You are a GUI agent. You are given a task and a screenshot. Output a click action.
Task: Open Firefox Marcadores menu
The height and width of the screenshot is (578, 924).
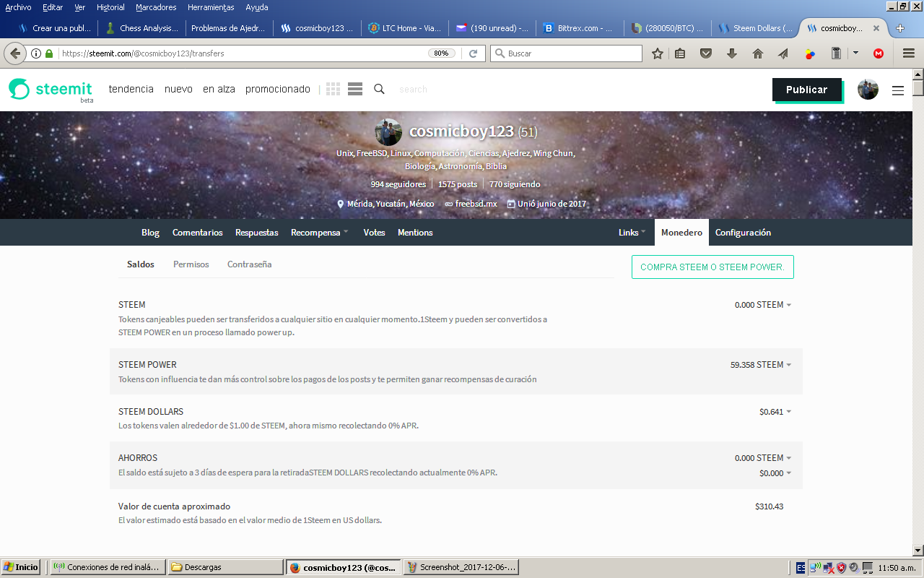[156, 7]
